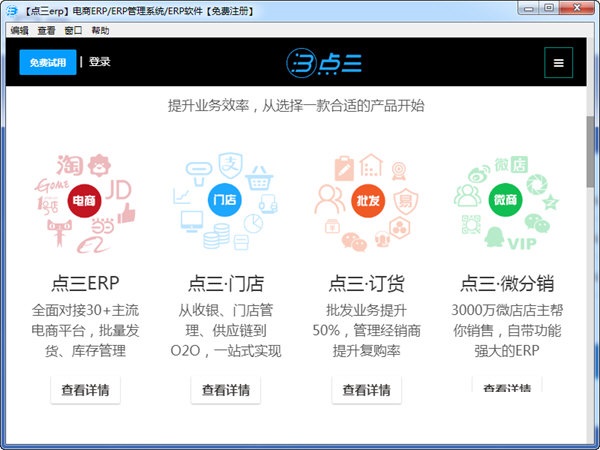This screenshot has width=600, height=450.
Task: Click the 登录 link
Action: (x=99, y=62)
